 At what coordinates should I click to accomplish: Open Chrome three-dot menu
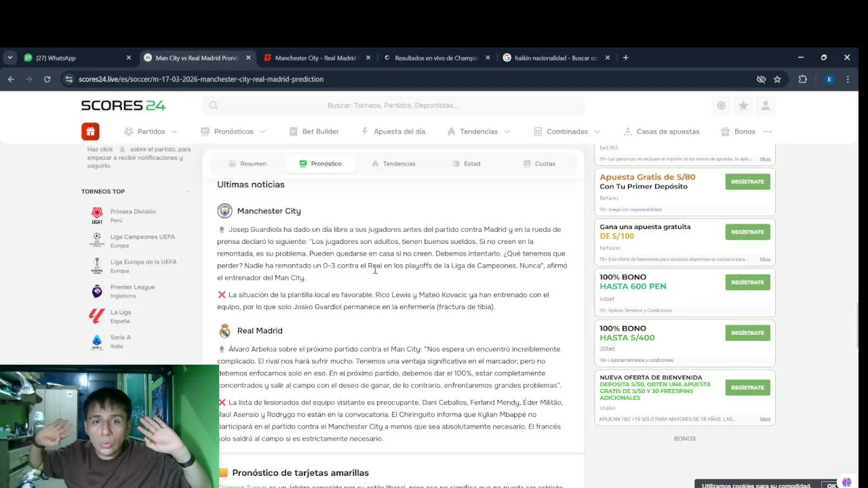[848, 79]
